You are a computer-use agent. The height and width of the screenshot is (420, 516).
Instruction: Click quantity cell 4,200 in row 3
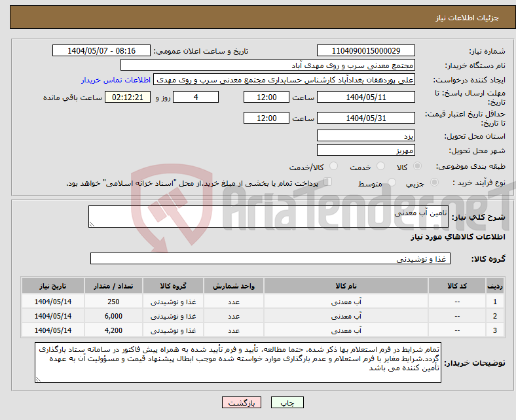point(113,330)
